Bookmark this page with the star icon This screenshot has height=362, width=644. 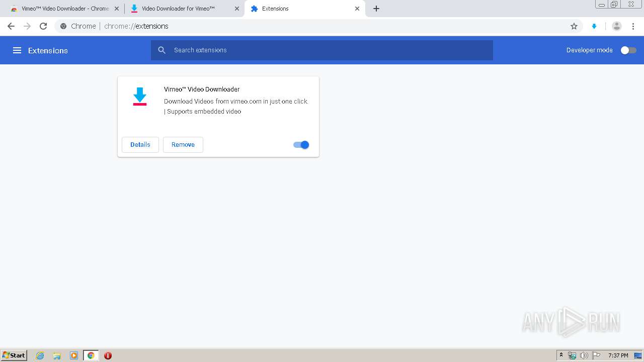coord(574,26)
